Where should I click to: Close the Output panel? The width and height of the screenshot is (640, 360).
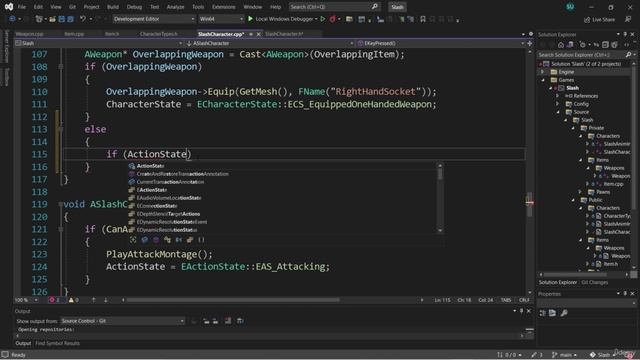click(x=529, y=311)
